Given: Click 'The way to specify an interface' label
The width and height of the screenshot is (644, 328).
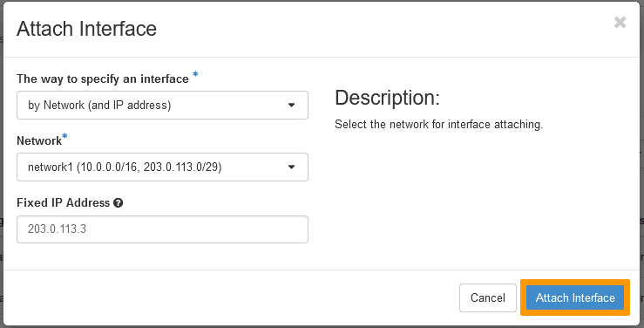Looking at the screenshot, I should 103,79.
